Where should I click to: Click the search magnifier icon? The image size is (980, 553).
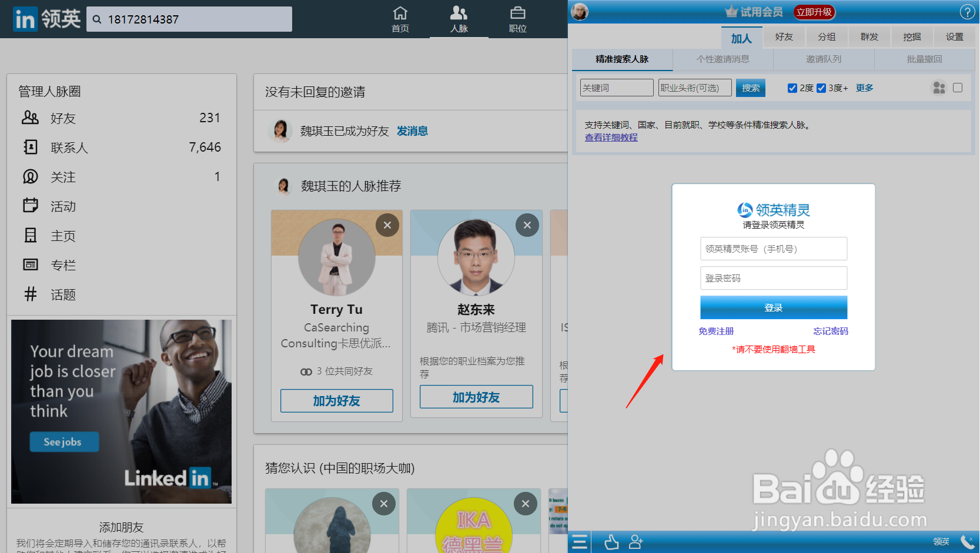point(97,19)
